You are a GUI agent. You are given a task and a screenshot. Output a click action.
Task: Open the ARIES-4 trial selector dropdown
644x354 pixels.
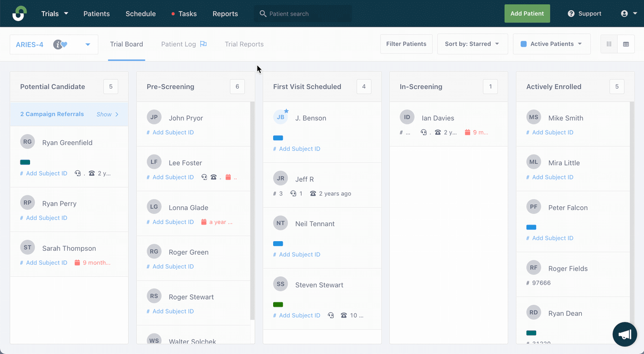click(54, 45)
